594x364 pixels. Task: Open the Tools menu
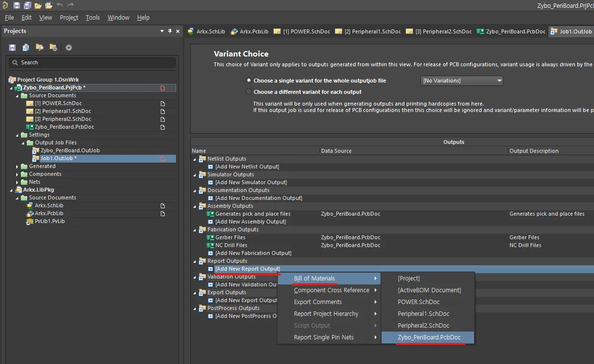tap(92, 17)
